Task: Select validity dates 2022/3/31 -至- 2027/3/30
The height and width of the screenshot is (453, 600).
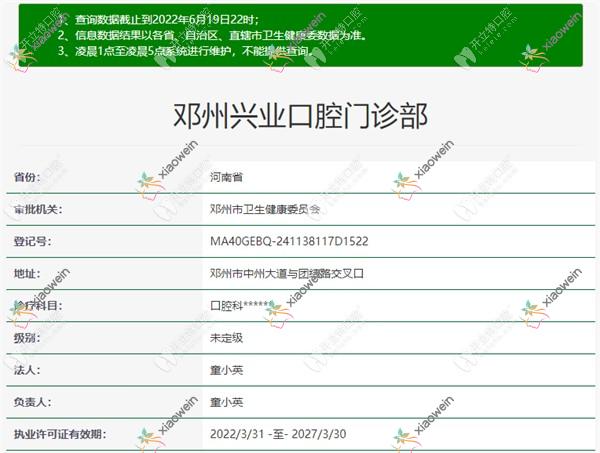Action: coord(278,434)
